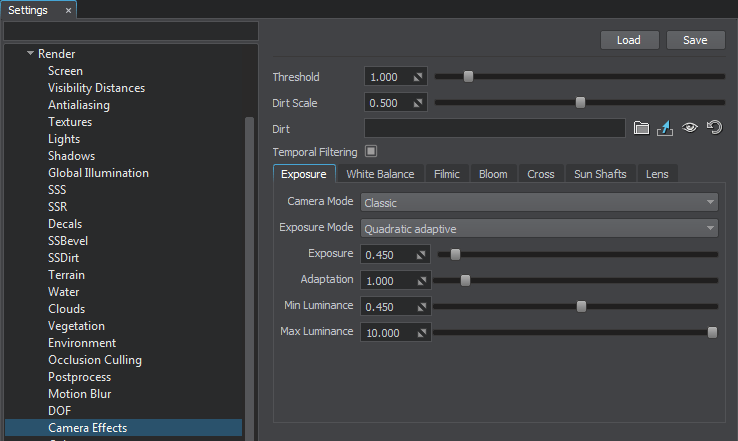Screen dimensions: 738x441
Task: Click the Exposure slider handle
Action: coord(455,254)
